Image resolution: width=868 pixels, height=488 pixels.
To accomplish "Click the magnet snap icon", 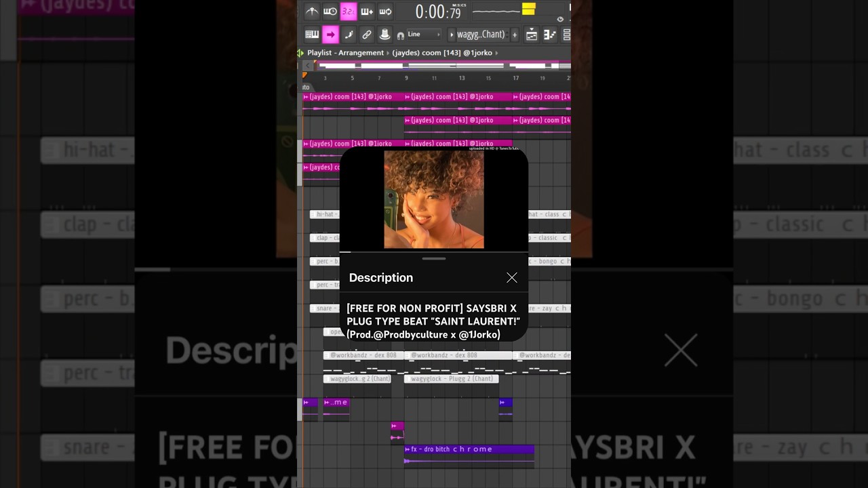I will (x=401, y=35).
